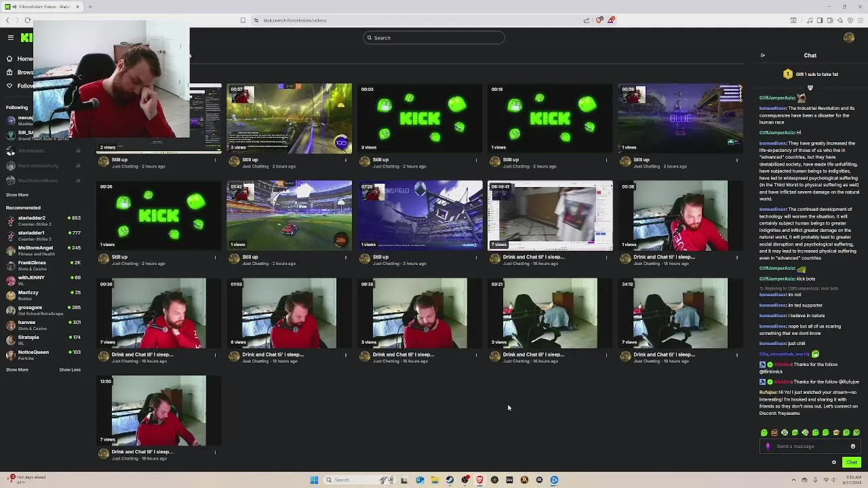
Task: Click the 03:21 video title text
Action: [x=534, y=354]
